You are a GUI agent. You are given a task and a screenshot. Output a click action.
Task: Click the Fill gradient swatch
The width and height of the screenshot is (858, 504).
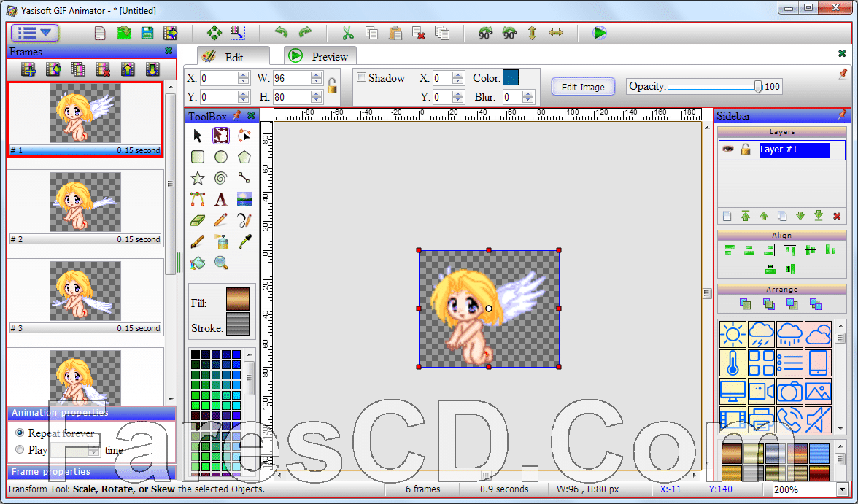pos(238,299)
